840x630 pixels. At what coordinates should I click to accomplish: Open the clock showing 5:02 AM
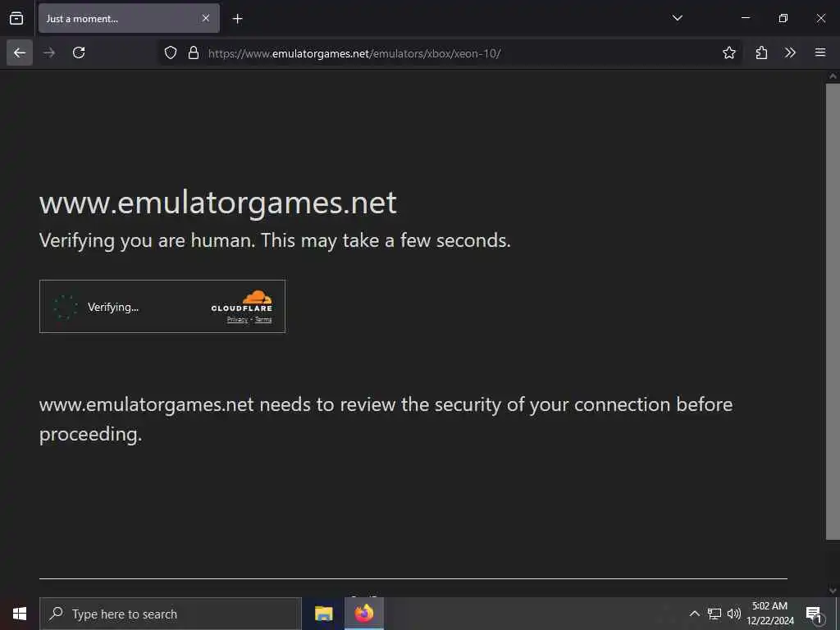point(769,614)
